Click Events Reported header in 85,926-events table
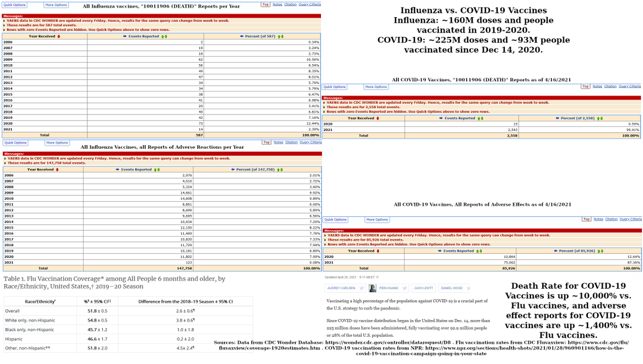 click(x=460, y=251)
